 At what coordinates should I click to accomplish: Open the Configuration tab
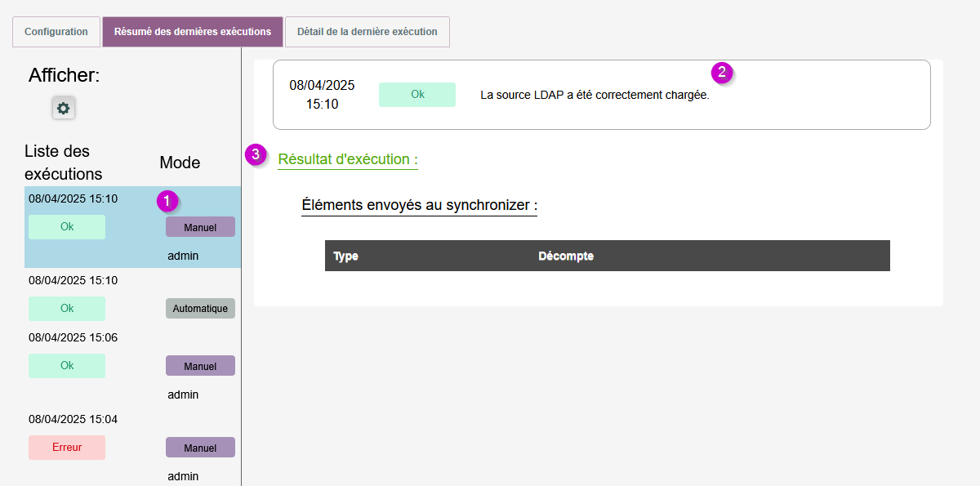(x=56, y=32)
